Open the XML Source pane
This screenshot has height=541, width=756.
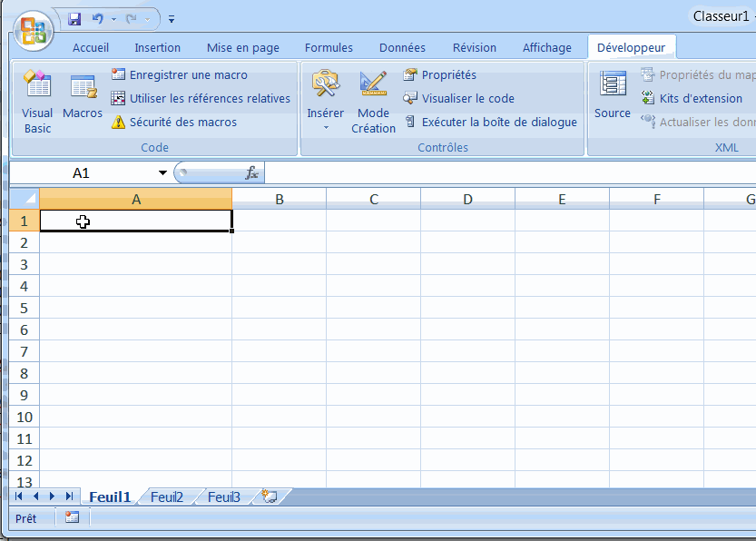[x=613, y=98]
